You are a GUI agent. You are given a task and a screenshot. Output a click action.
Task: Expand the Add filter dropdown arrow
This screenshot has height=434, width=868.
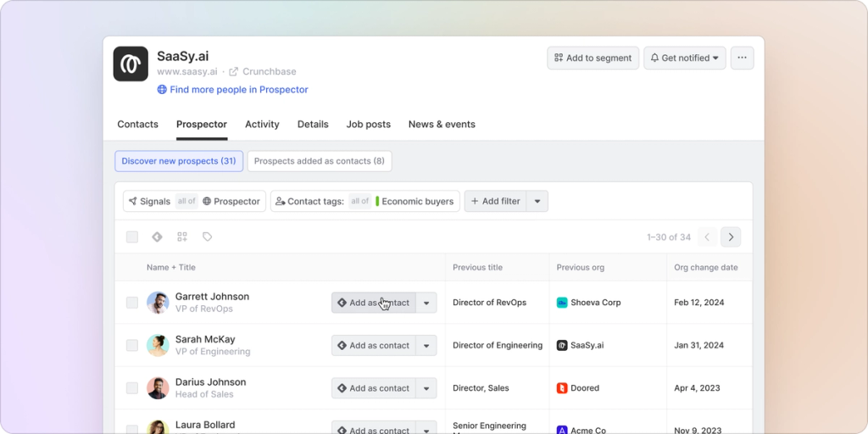[537, 202]
